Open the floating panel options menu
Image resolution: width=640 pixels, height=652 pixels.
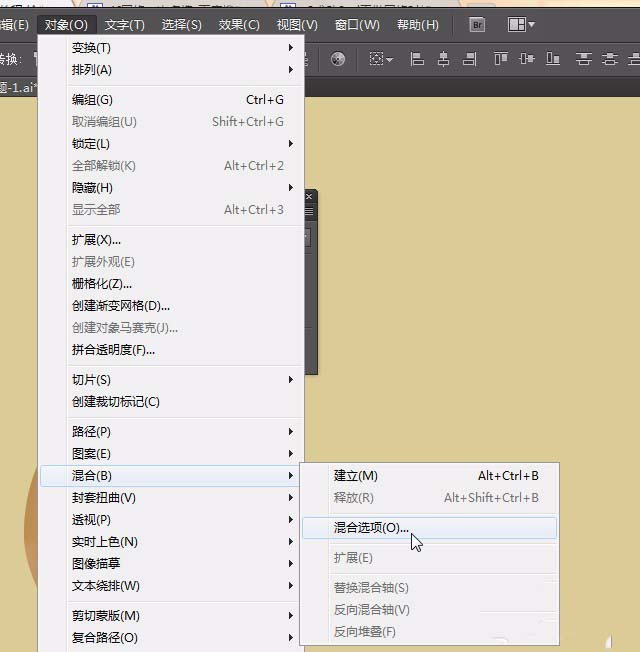[x=309, y=211]
